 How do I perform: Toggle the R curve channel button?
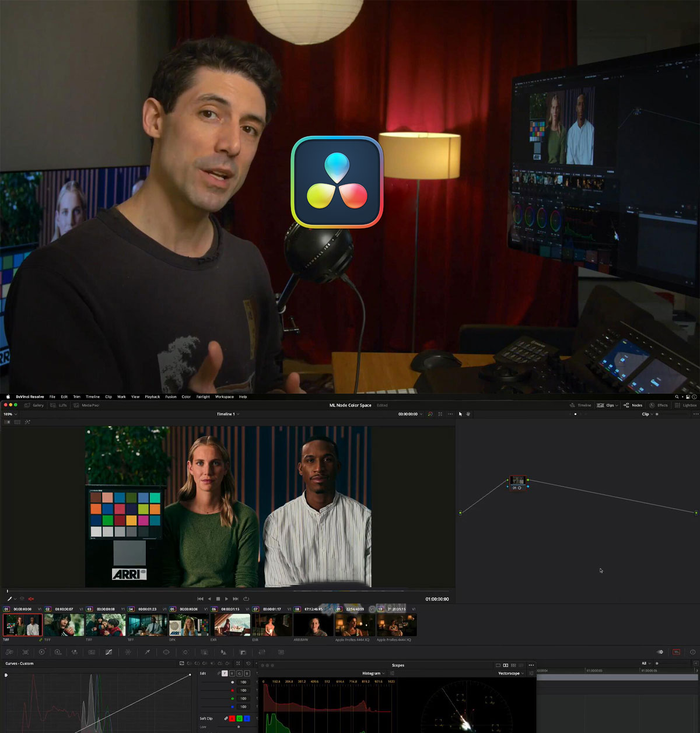232,674
